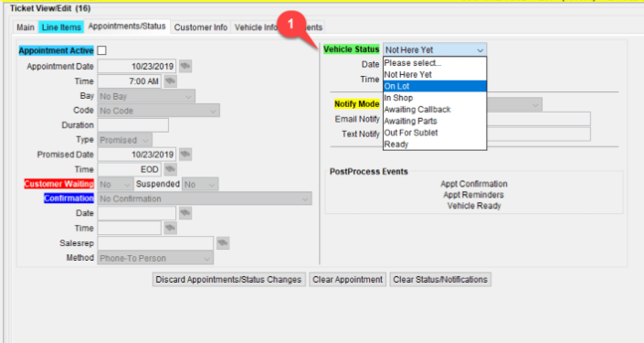The height and width of the screenshot is (343, 644).
Task: Click the Clear Status/Notifications button
Action: (x=440, y=280)
